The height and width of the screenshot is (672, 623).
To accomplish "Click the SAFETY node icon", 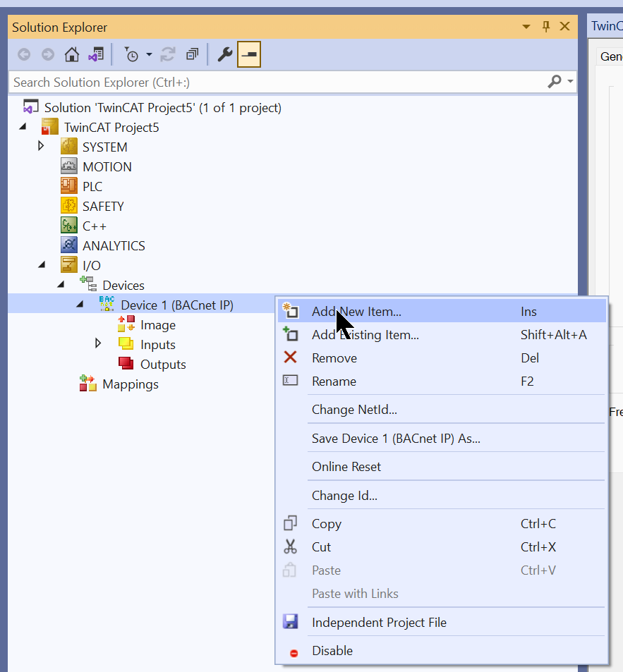I will tap(69, 206).
